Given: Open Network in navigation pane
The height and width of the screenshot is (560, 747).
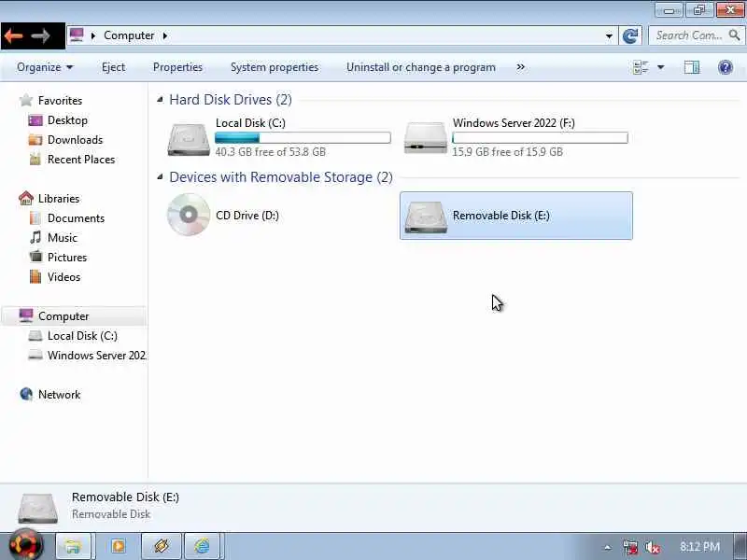Looking at the screenshot, I should click(59, 394).
